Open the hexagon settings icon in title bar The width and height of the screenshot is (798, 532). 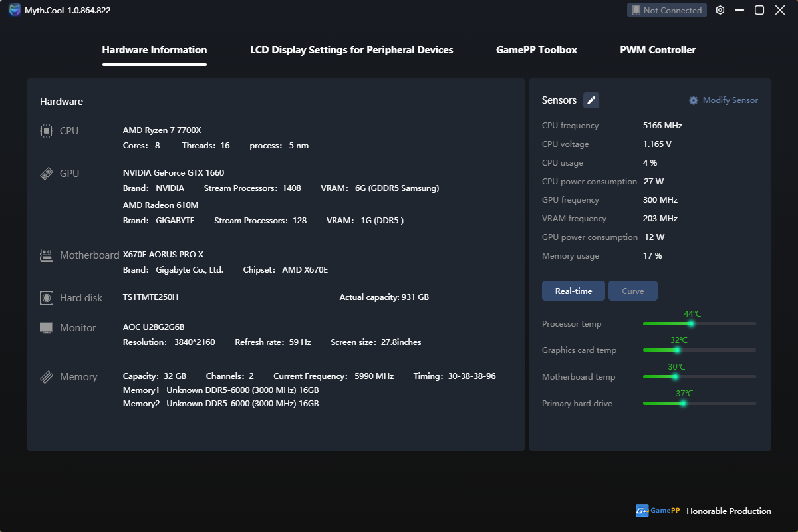coord(720,10)
